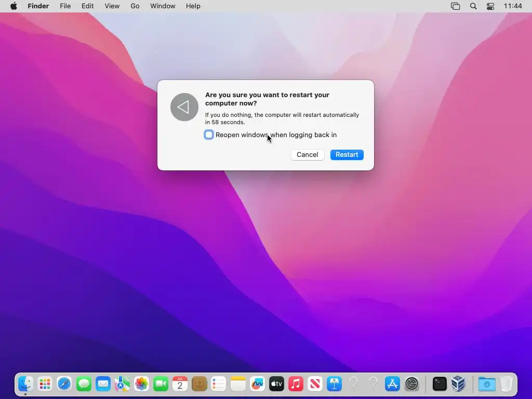The image size is (532, 399).
Task: Click the 11:44 clock in menu bar
Action: pyautogui.click(x=513, y=6)
